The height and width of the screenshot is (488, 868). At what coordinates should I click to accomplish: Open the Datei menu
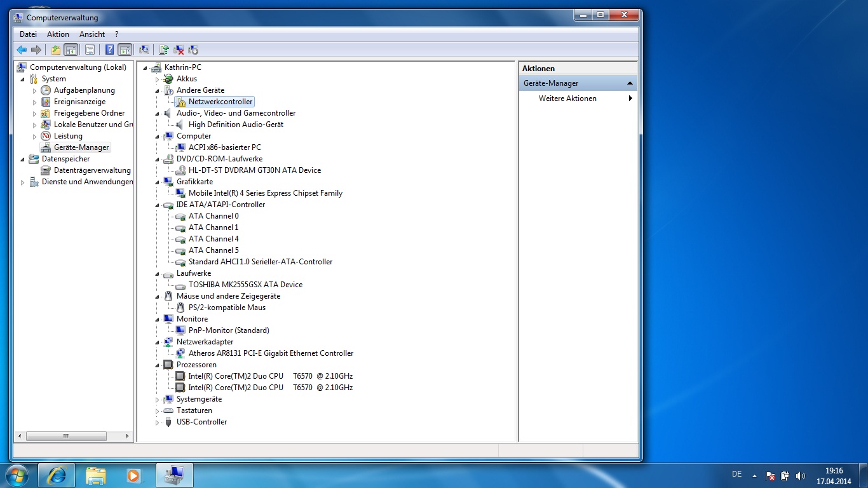tap(28, 34)
